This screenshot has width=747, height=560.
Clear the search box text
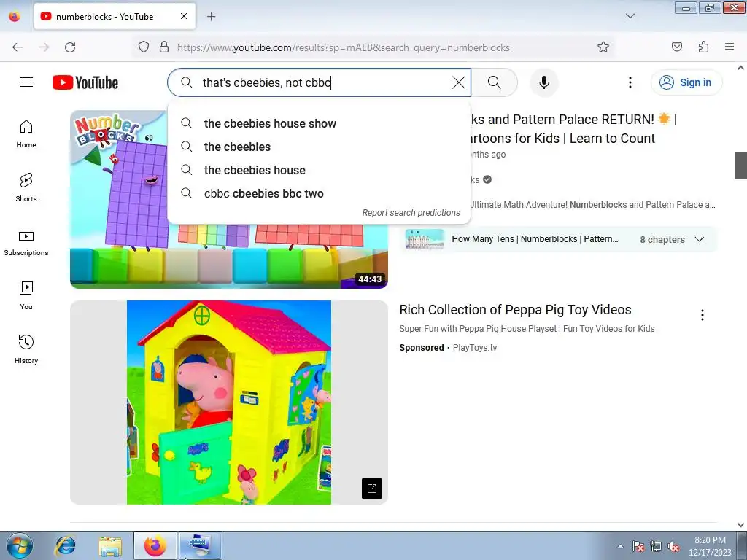pos(458,82)
